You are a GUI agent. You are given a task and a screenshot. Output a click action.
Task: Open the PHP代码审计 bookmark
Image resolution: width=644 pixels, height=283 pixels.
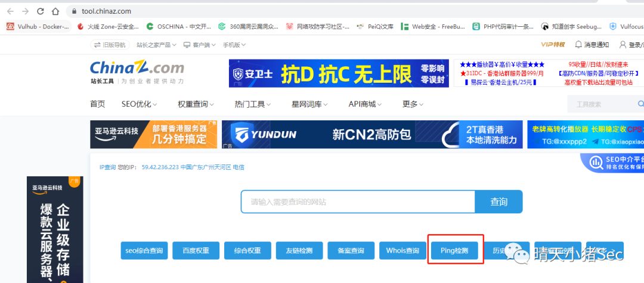[503, 27]
